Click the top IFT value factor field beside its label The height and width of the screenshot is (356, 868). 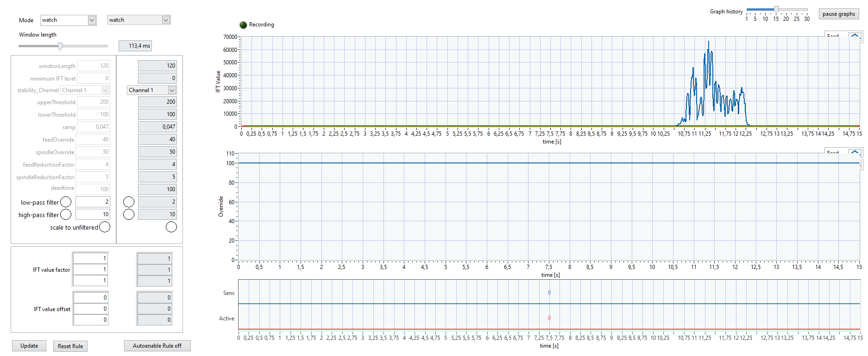91,258
